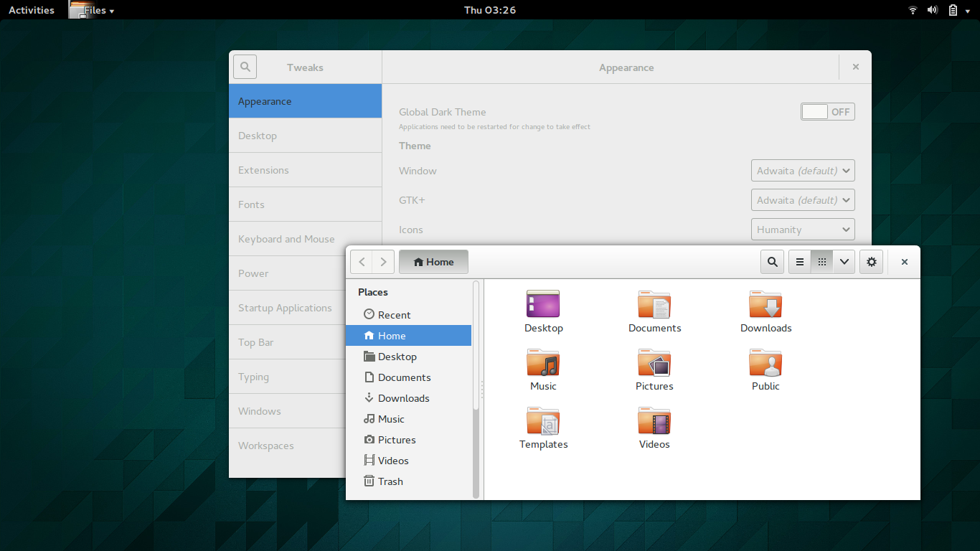Open the Files preferences gear menu
The image size is (980, 551).
(x=871, y=261)
